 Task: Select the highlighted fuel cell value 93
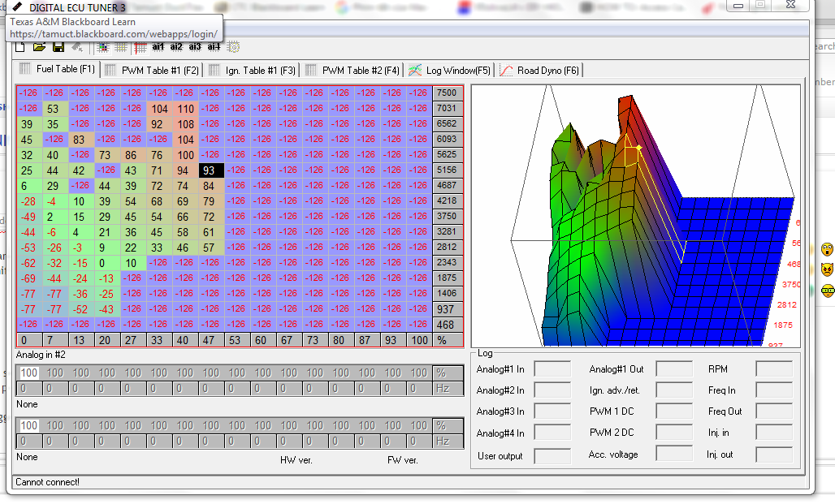(x=210, y=170)
